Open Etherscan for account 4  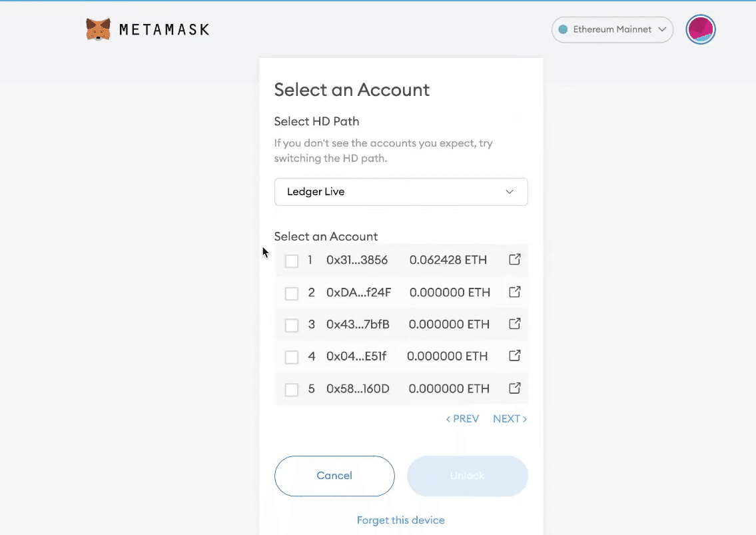[x=514, y=356]
